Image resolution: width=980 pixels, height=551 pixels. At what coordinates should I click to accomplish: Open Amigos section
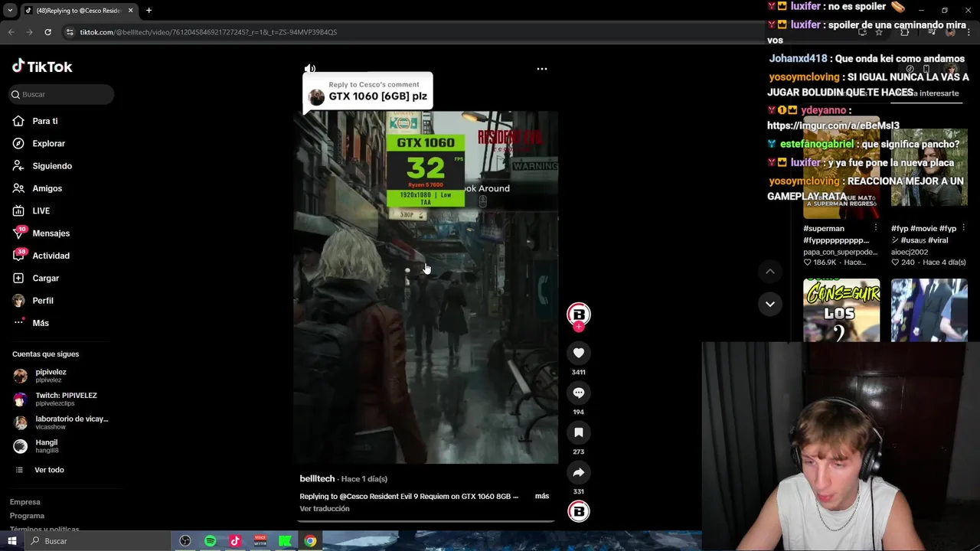coord(47,188)
